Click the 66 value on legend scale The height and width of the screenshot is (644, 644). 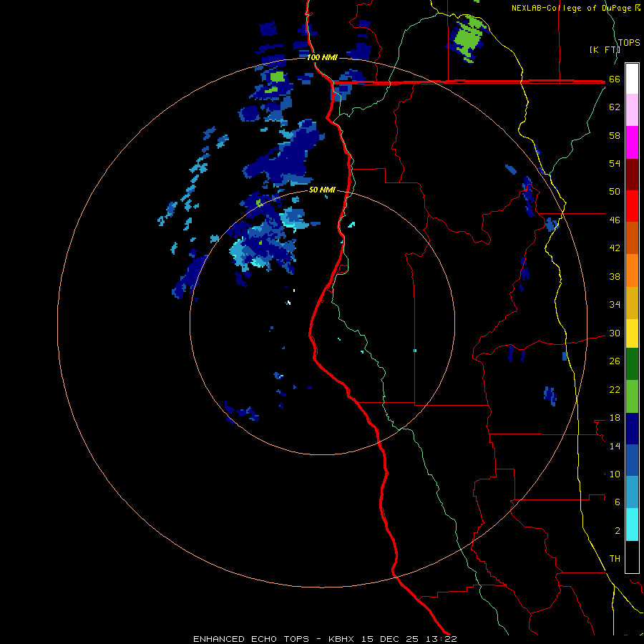pyautogui.click(x=615, y=79)
